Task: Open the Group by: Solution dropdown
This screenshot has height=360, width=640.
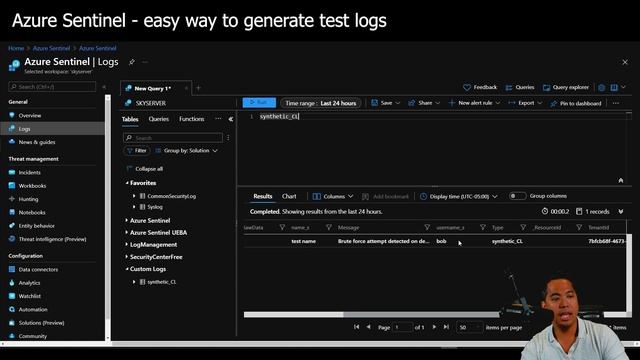Action: click(187, 151)
